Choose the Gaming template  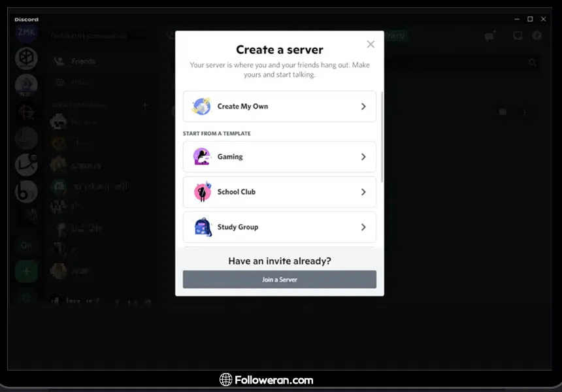click(280, 157)
